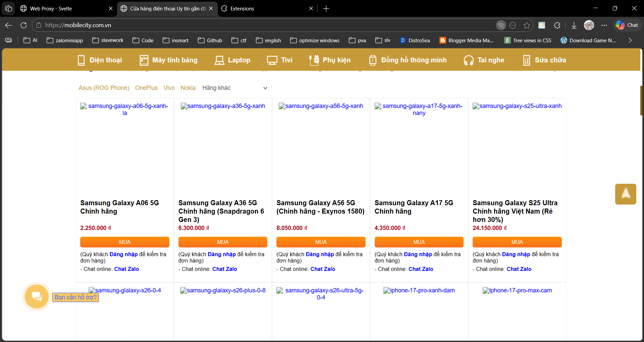
Task: Open the zalominiapp bookmarks folder
Action: pyautogui.click(x=65, y=40)
